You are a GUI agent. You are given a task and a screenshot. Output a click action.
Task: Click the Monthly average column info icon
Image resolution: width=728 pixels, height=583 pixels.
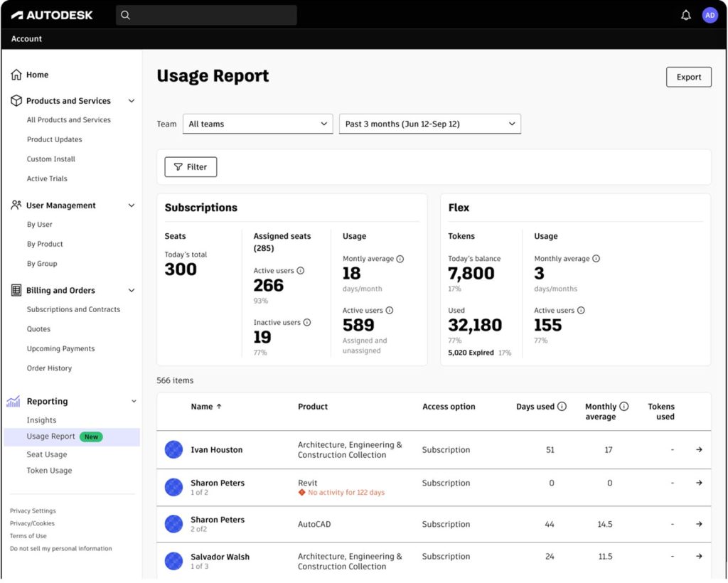(624, 407)
